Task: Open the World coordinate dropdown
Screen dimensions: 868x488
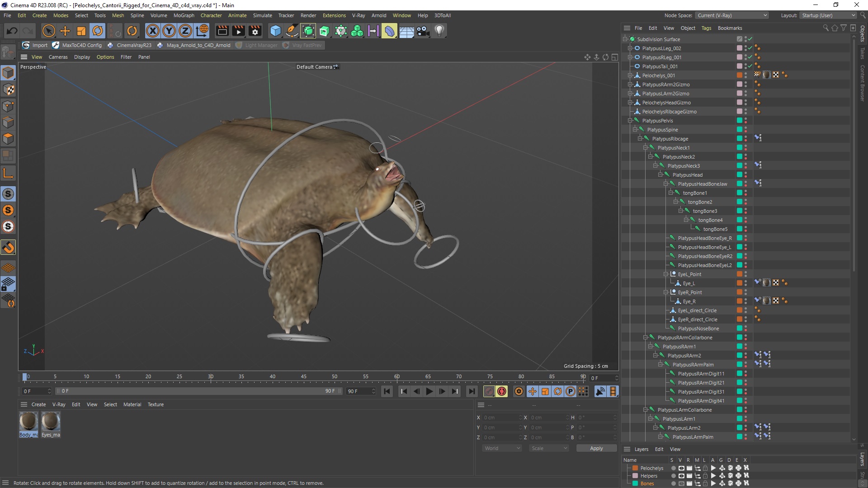Action: [x=502, y=448]
